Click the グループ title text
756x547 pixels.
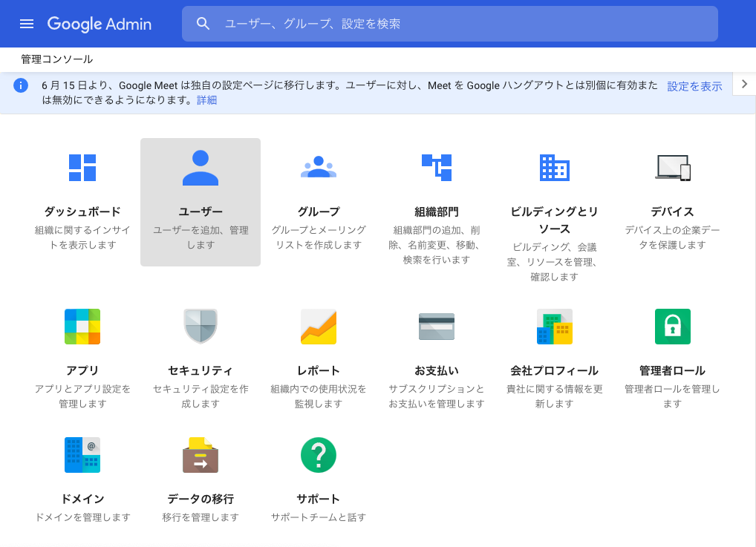coord(318,212)
